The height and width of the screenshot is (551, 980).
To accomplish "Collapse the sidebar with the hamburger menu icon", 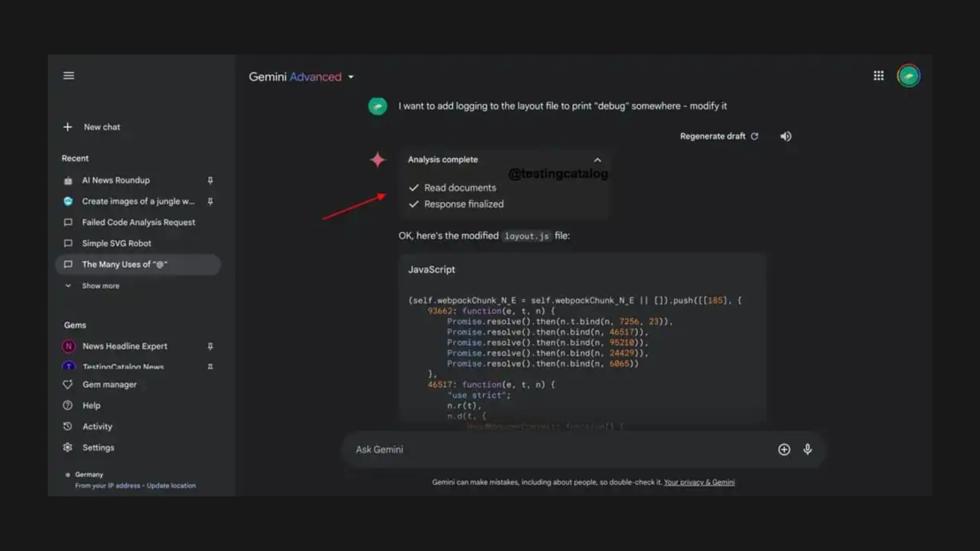I will coord(69,76).
